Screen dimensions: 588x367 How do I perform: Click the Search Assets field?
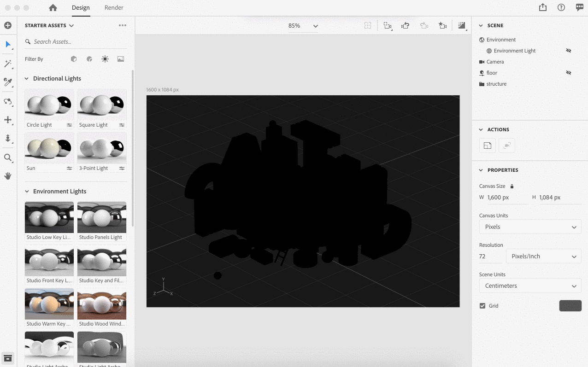click(x=76, y=42)
